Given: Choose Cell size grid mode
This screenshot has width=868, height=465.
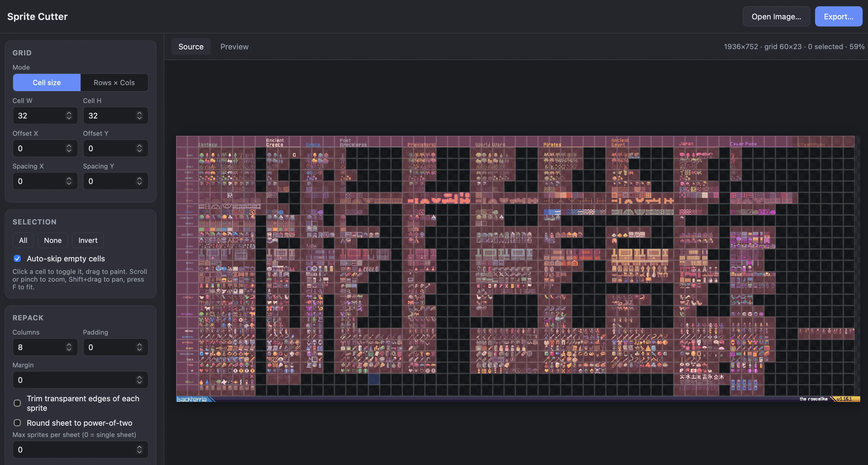Looking at the screenshot, I should click(47, 83).
